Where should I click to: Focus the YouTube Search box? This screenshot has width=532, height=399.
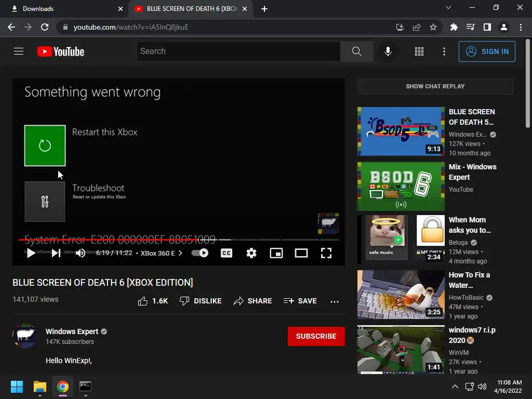click(x=238, y=51)
